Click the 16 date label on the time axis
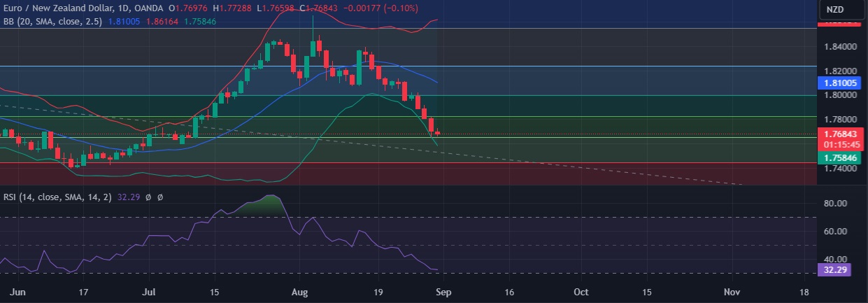Viewport: 868px width, 303px height. 509,291
